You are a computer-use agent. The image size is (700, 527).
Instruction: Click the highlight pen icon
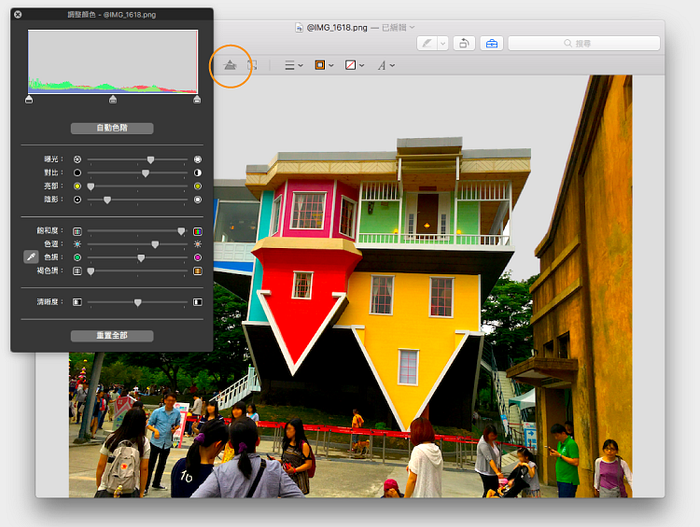[427, 44]
